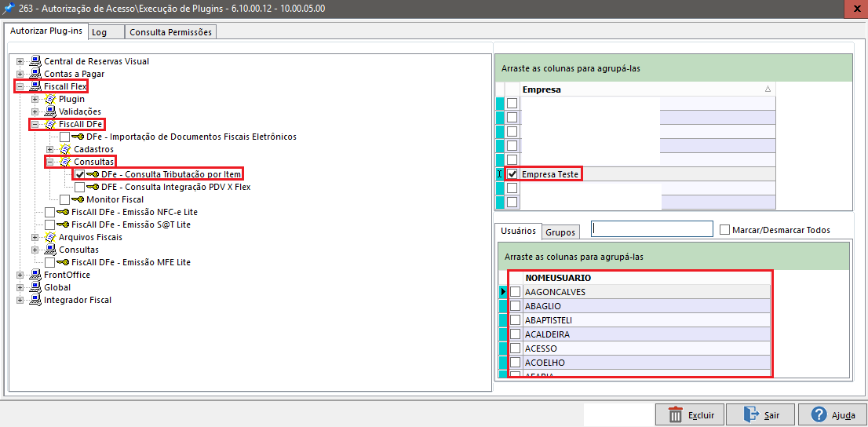Viewport: 868px width, 427px height.
Task: Check DFe Importação de Documentos Fiscais Eletrônicos
Action: pos(65,137)
